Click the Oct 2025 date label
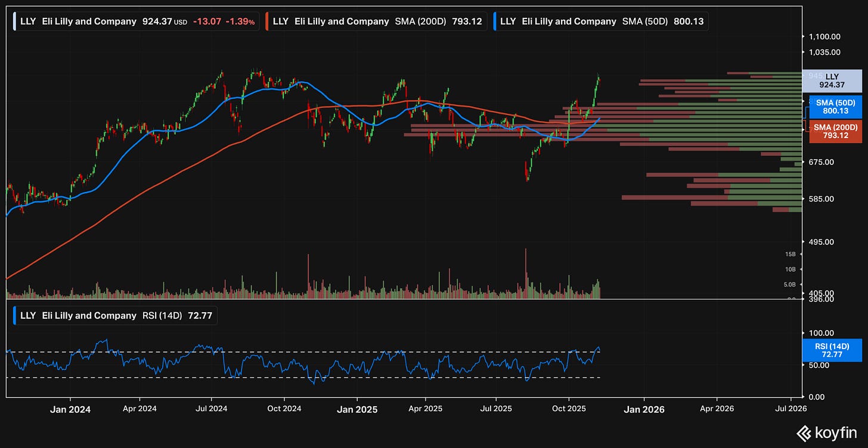Viewport: 868px width, 448px height. [x=569, y=410]
